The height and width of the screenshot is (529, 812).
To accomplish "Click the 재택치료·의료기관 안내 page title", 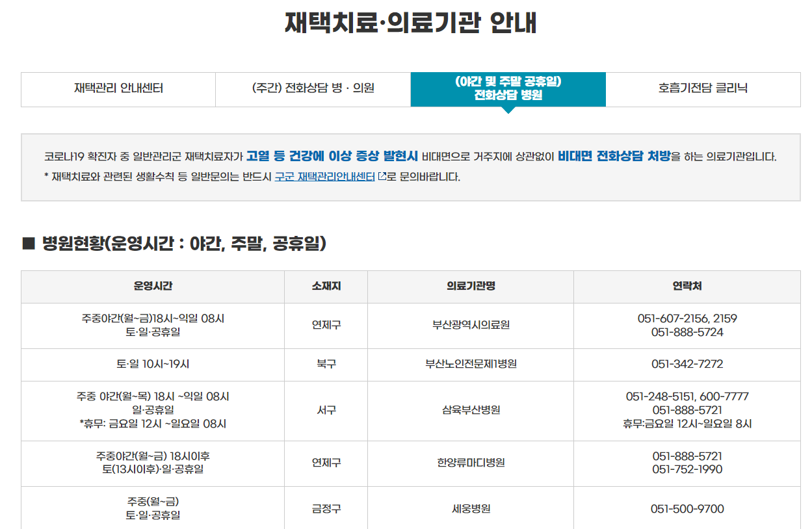I will (411, 23).
